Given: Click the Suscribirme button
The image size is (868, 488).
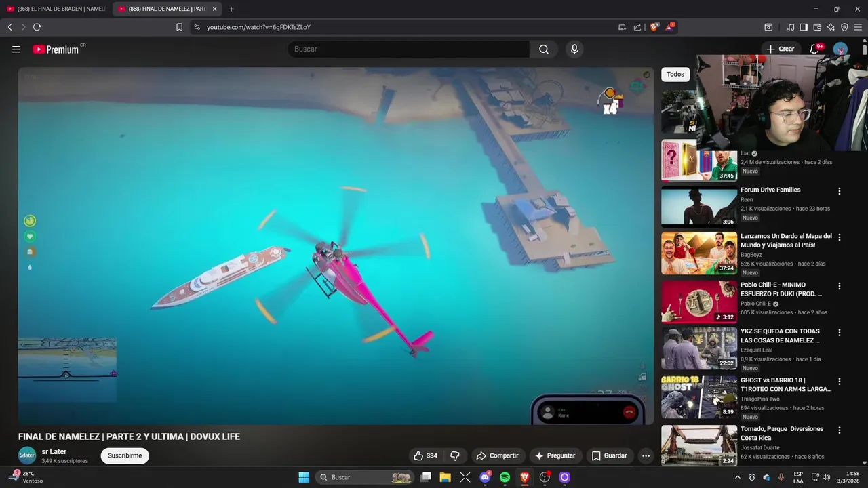Looking at the screenshot, I should 125,455.
